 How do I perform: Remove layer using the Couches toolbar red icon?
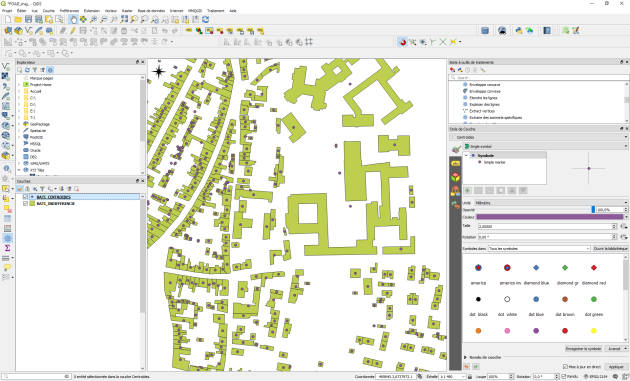pos(76,189)
